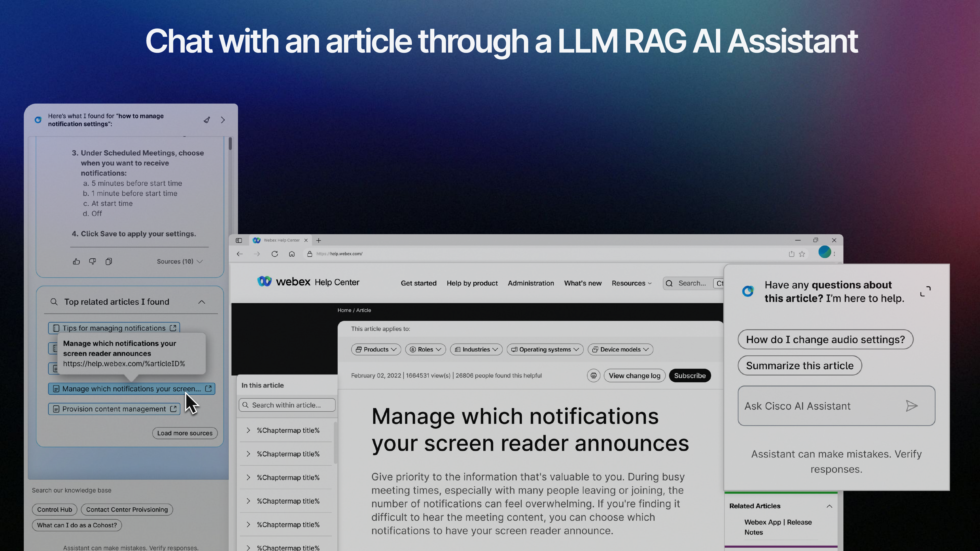Reload the page with browser refresh icon
Screen dimensions: 980x551
pos(275,254)
